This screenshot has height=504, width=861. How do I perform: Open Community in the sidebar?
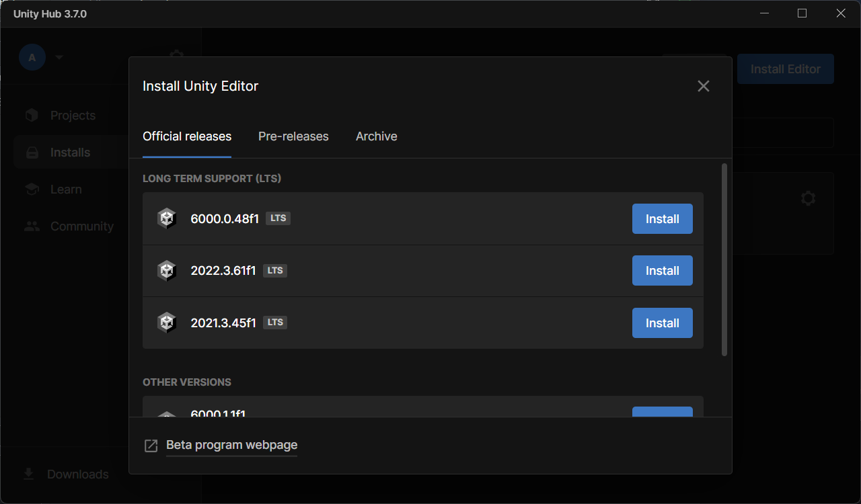[81, 226]
